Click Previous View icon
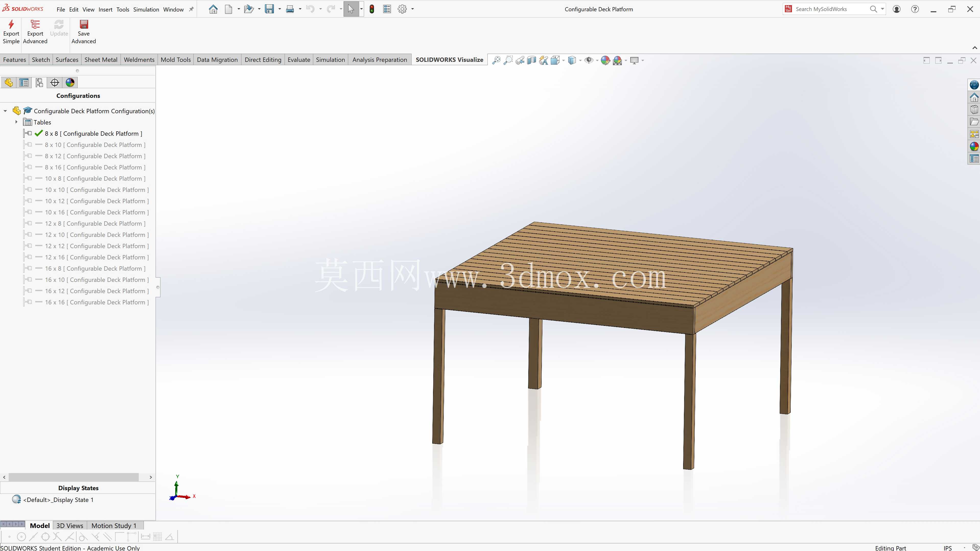980x551 pixels. (x=520, y=60)
